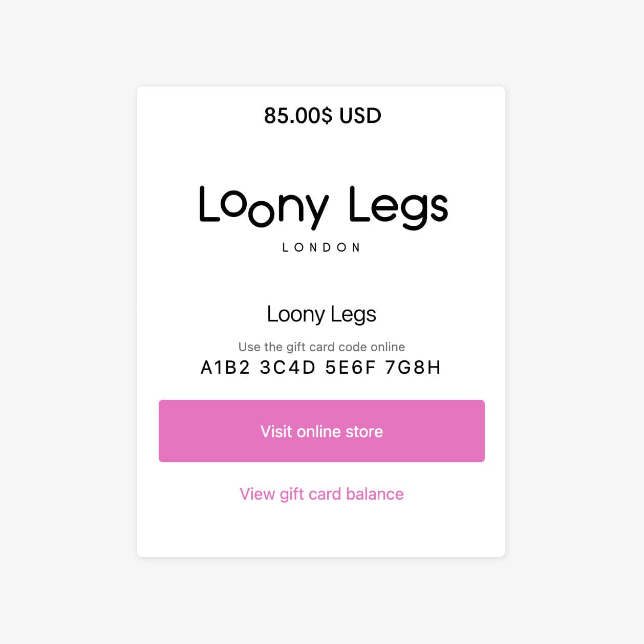Click the word online in the gray instruction text
Screen dimensions: 644x644
388,347
